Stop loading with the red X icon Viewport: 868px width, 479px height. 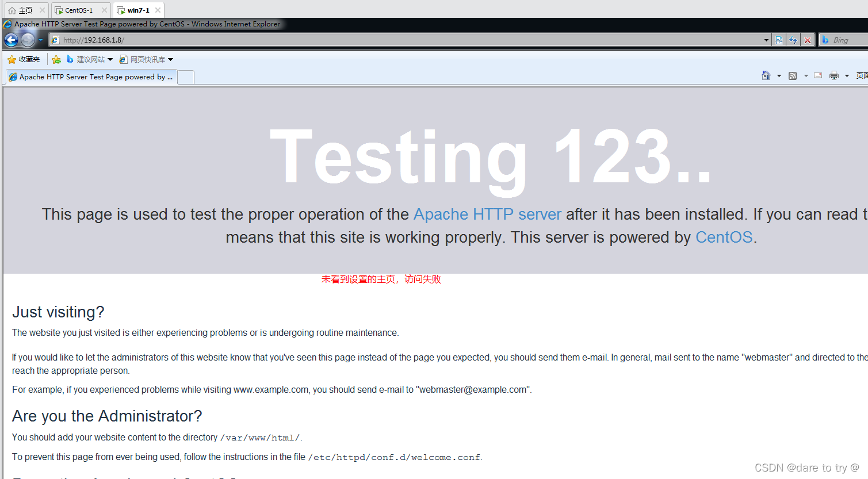808,40
